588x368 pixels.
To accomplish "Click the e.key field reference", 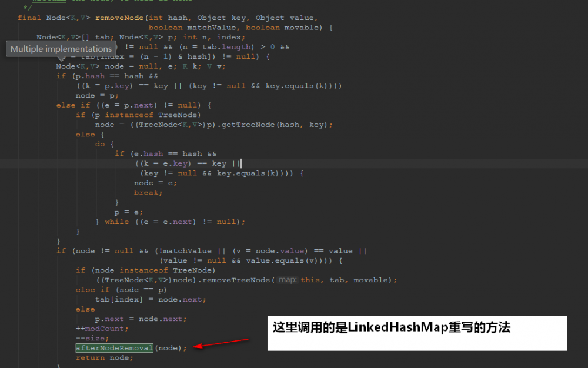I will [x=175, y=163].
